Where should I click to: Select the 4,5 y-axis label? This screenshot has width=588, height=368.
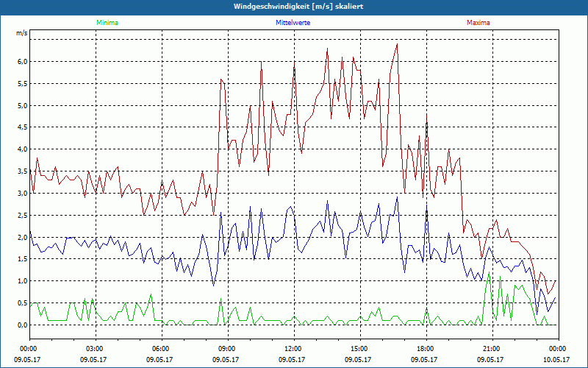[x=22, y=127]
